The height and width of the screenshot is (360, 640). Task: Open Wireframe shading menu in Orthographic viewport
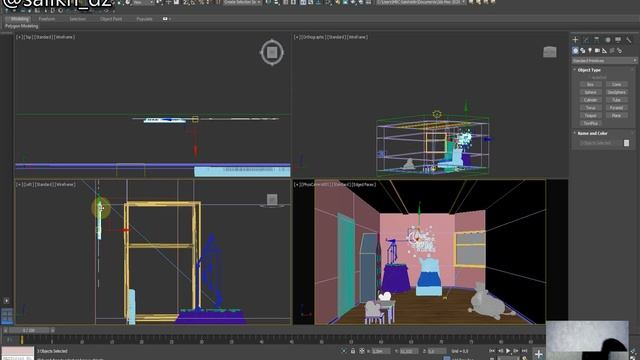click(358, 37)
